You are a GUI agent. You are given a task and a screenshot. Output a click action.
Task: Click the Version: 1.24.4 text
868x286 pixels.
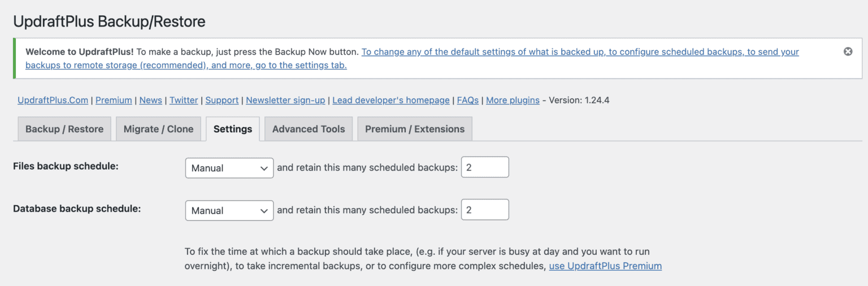579,100
